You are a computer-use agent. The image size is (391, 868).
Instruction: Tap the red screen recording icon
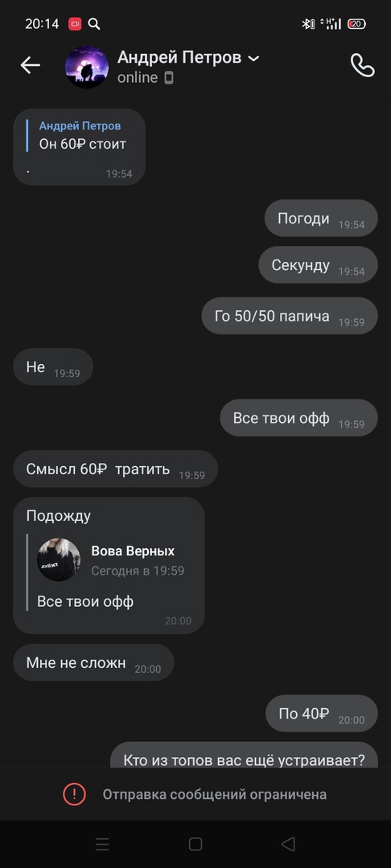coord(75,24)
